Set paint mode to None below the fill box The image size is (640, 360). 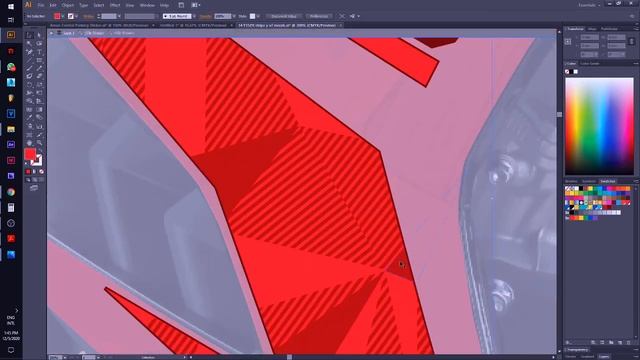coord(41,172)
